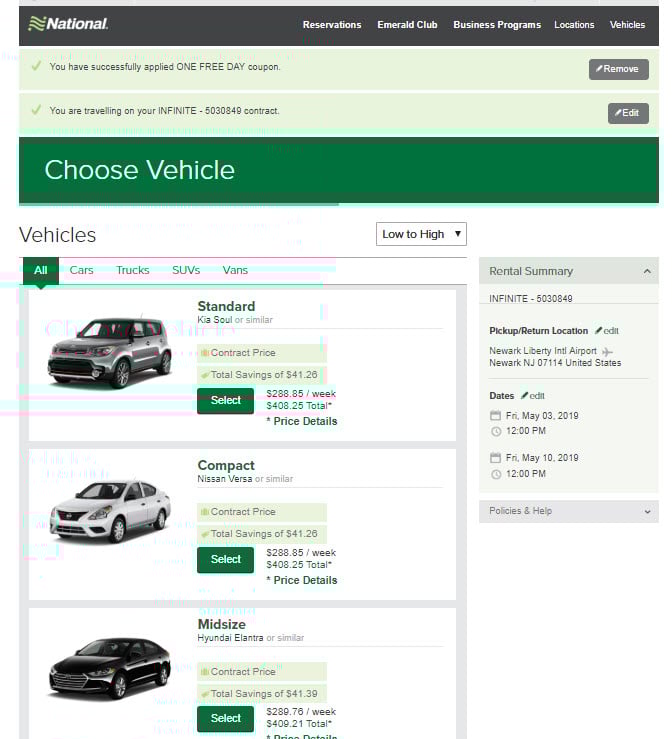The image size is (672, 739).
Task: Click the $409.21 Total on Midsize card
Action: (x=299, y=723)
